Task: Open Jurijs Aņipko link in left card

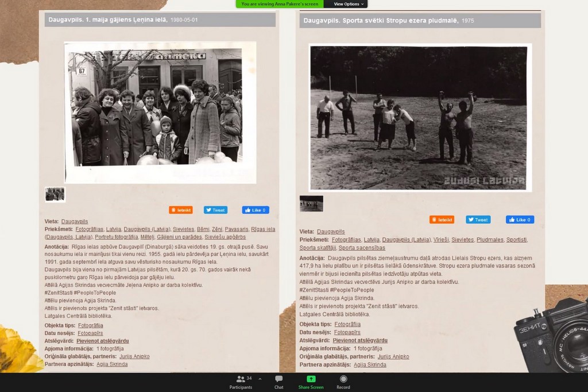Action: pos(134,356)
